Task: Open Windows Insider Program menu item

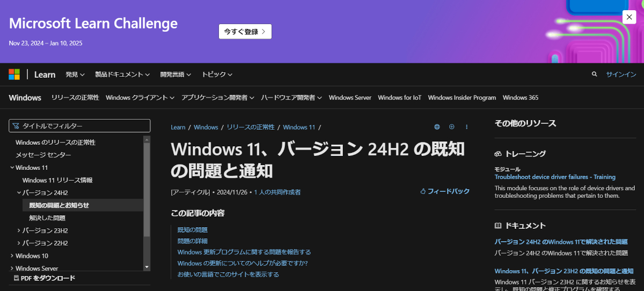Action: pyautogui.click(x=462, y=98)
